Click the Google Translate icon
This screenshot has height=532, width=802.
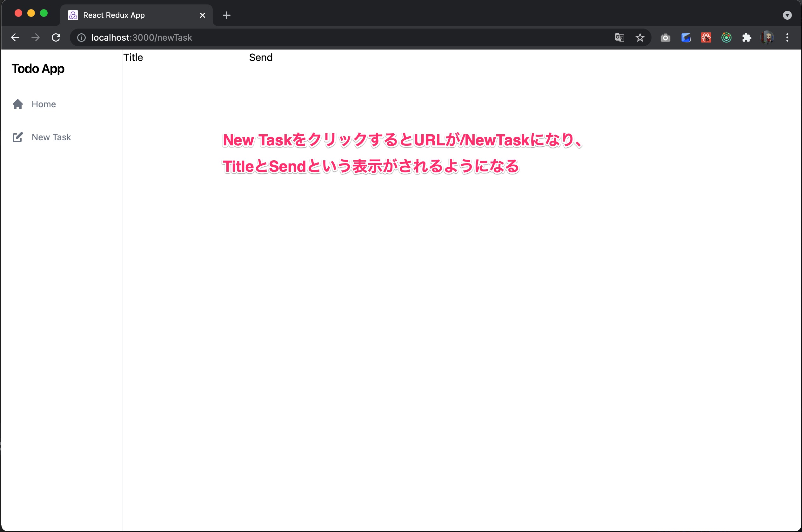pyautogui.click(x=620, y=38)
